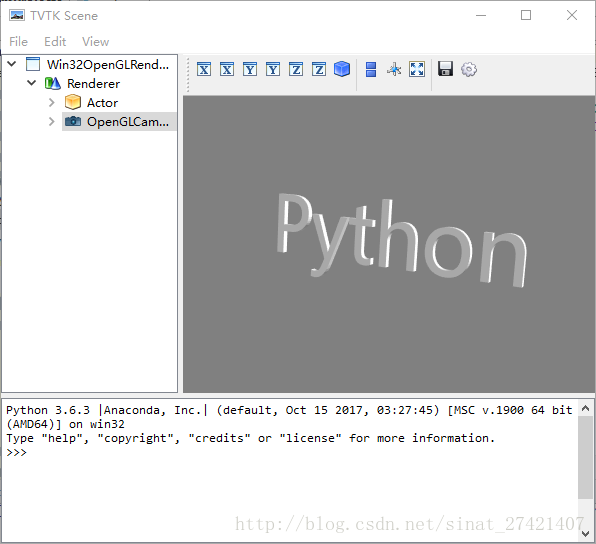
Task: Click the toolbar drag handle grip
Action: [x=188, y=75]
